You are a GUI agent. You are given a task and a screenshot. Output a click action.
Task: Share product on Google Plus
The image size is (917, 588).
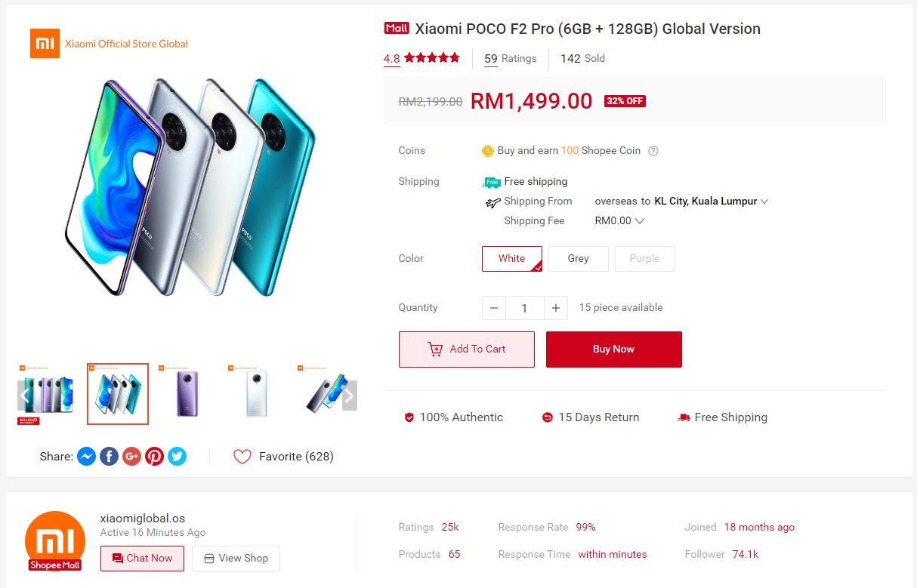132,457
